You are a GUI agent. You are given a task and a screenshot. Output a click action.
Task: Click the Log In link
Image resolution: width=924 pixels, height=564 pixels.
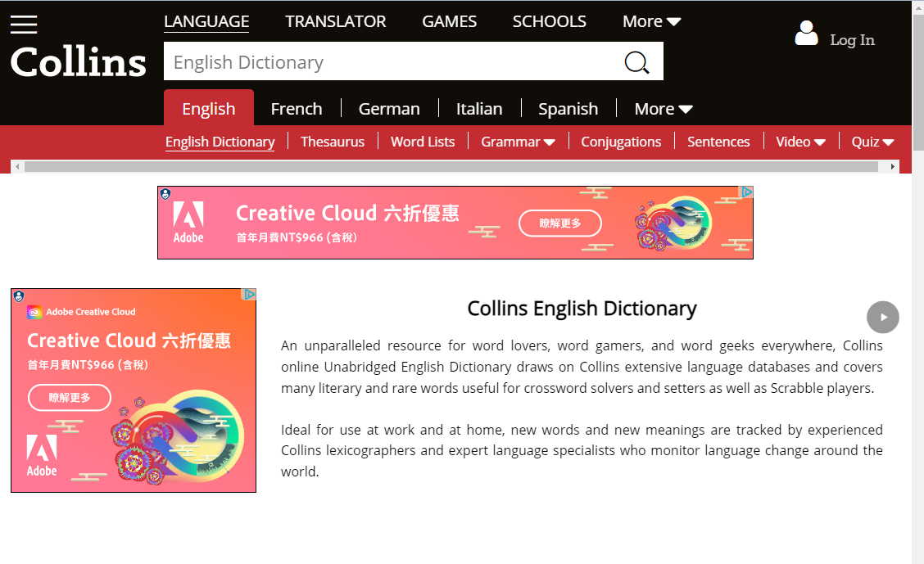click(x=852, y=40)
